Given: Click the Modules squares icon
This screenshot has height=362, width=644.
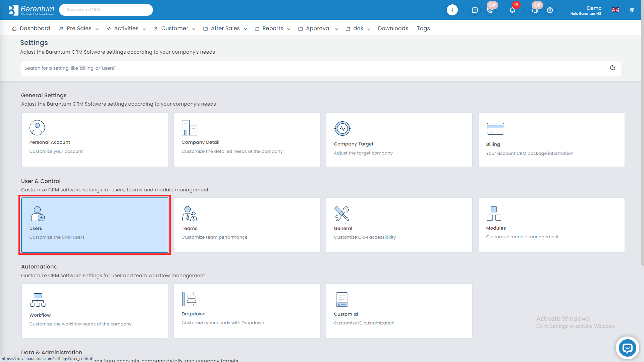Looking at the screenshot, I should click(x=494, y=214).
